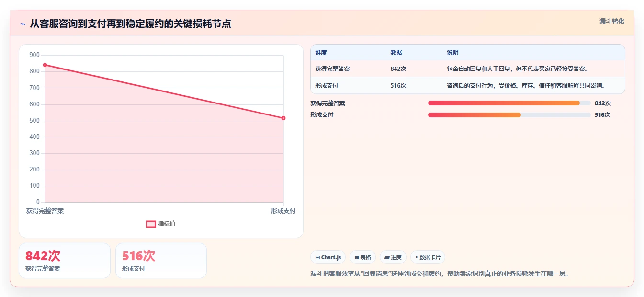Click the 500 y-axis tick label
Viewport: 644px width, 297px height.
(34, 121)
